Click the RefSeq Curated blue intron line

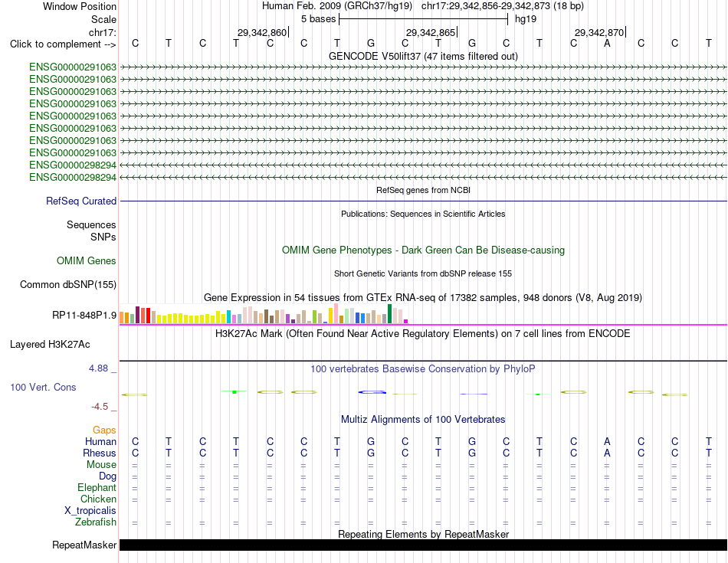point(423,201)
